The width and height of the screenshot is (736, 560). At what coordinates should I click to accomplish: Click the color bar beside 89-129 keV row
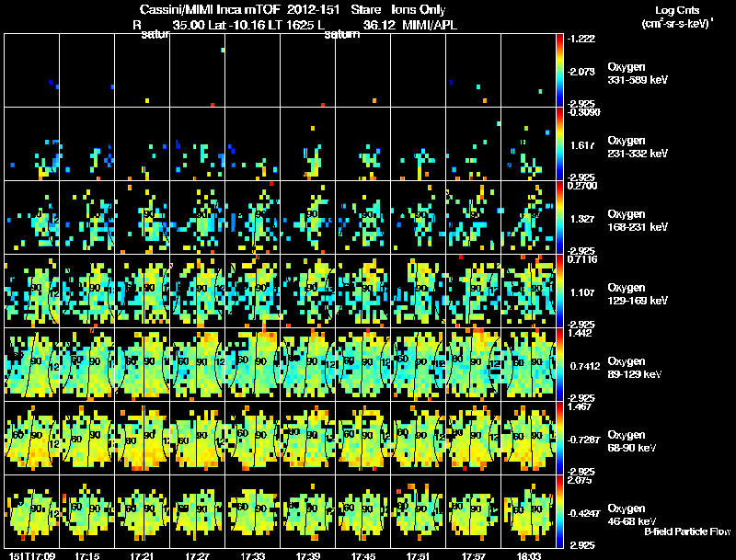(x=559, y=364)
